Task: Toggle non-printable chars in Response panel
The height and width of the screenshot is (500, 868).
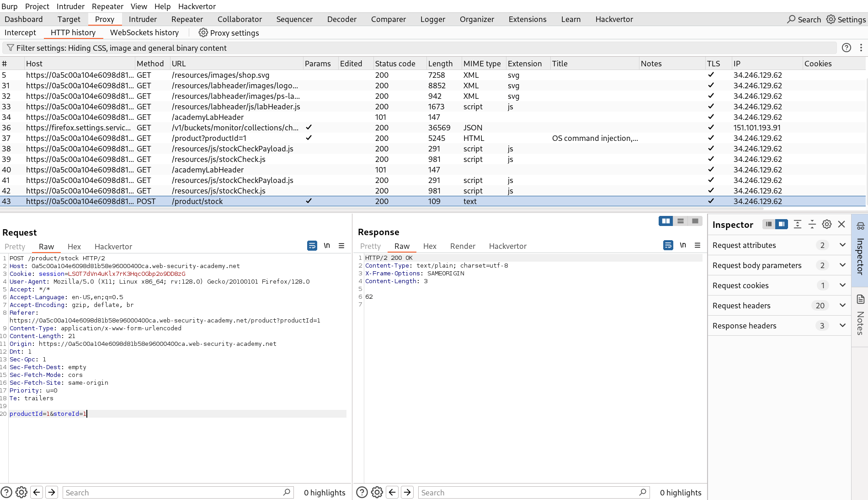Action: 683,245
